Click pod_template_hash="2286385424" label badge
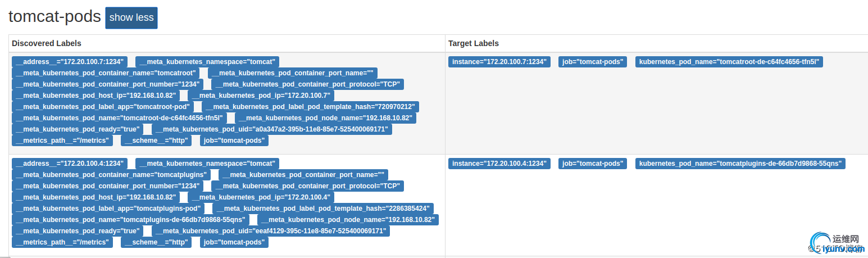Screen dimensions: 868x258 click(324, 209)
